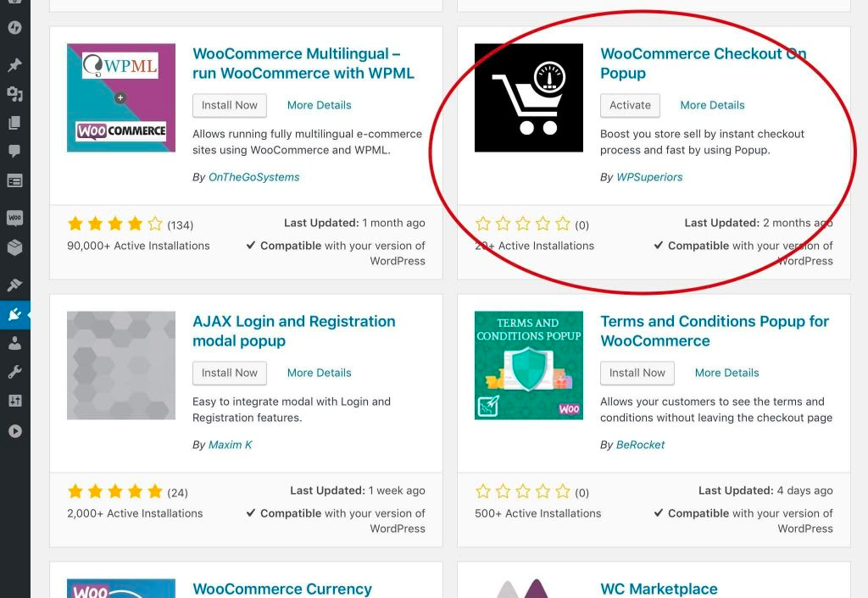This screenshot has height=598, width=868.
Task: Click the text 'Last Updated: 4 days ago'
Action: coord(765,490)
